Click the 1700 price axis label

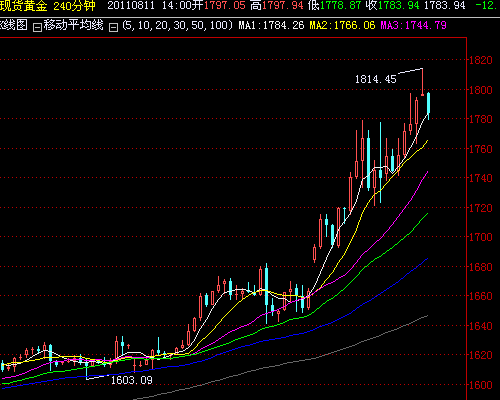(x=481, y=237)
